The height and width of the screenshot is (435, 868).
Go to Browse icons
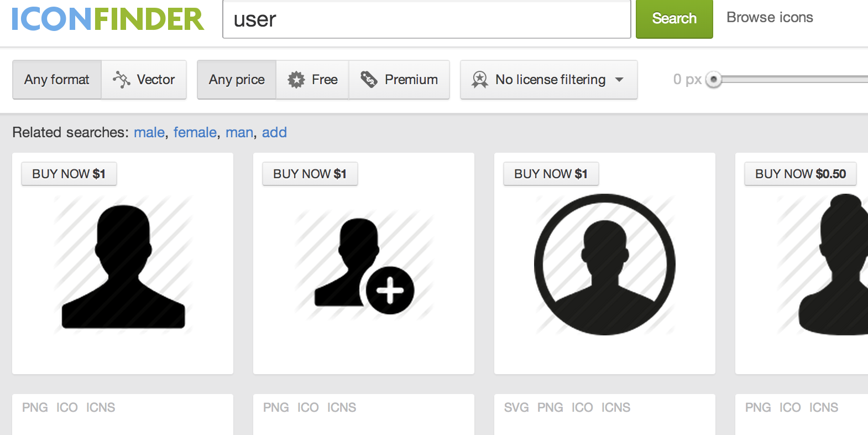(x=770, y=17)
